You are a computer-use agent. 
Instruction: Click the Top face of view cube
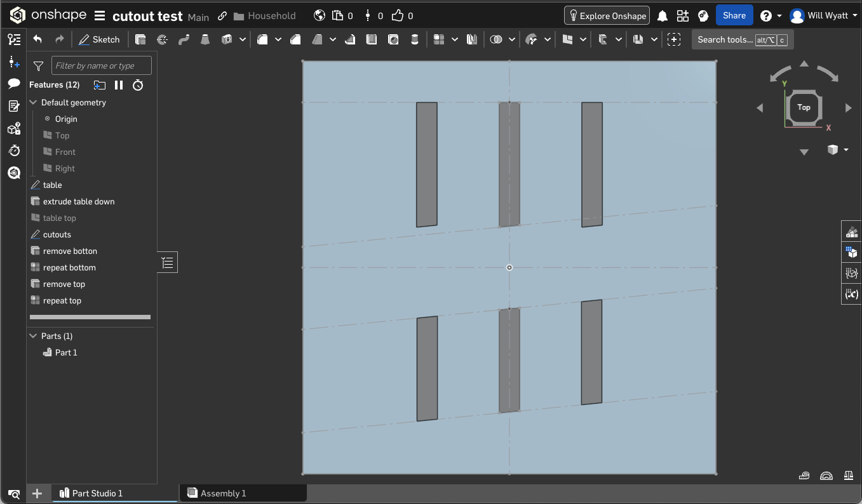tap(804, 107)
